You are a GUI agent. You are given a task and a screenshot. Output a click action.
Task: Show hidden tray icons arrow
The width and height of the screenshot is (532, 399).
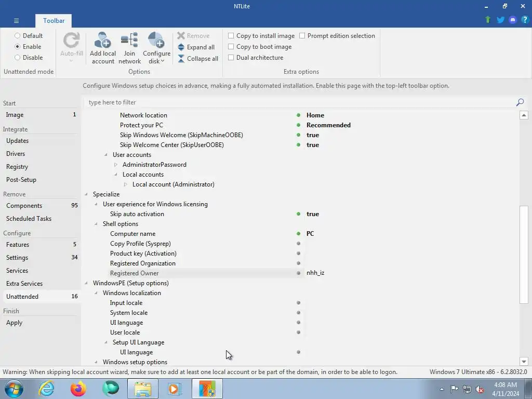click(x=442, y=389)
